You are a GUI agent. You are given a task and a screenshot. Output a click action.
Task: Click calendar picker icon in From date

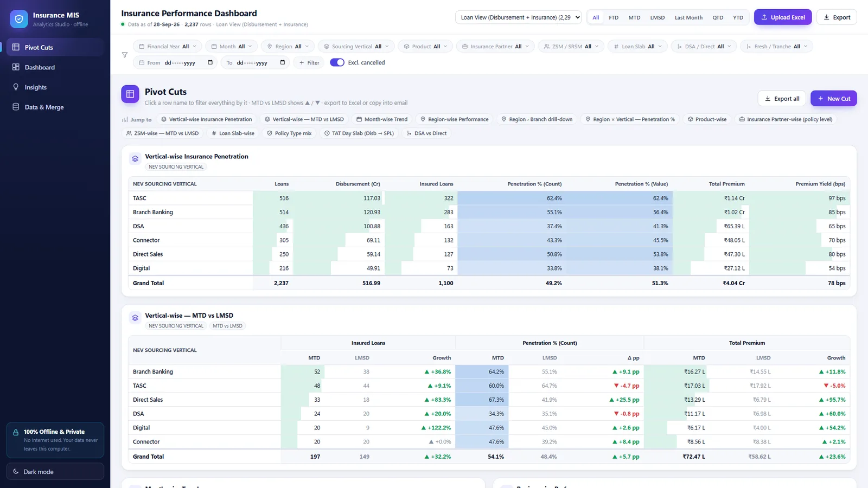click(x=210, y=62)
